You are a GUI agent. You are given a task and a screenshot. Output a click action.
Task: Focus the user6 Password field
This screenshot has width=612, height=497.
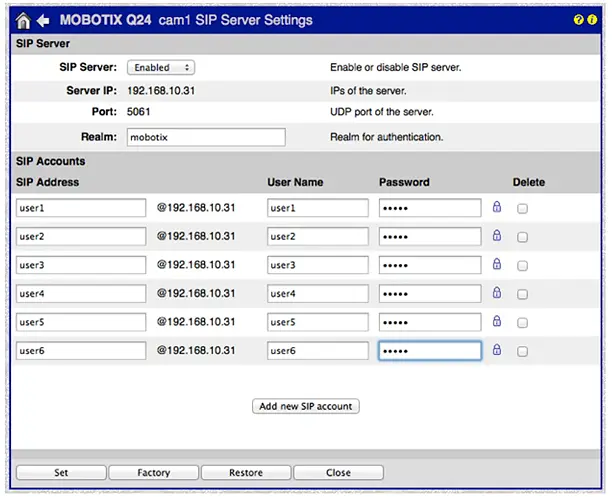430,351
